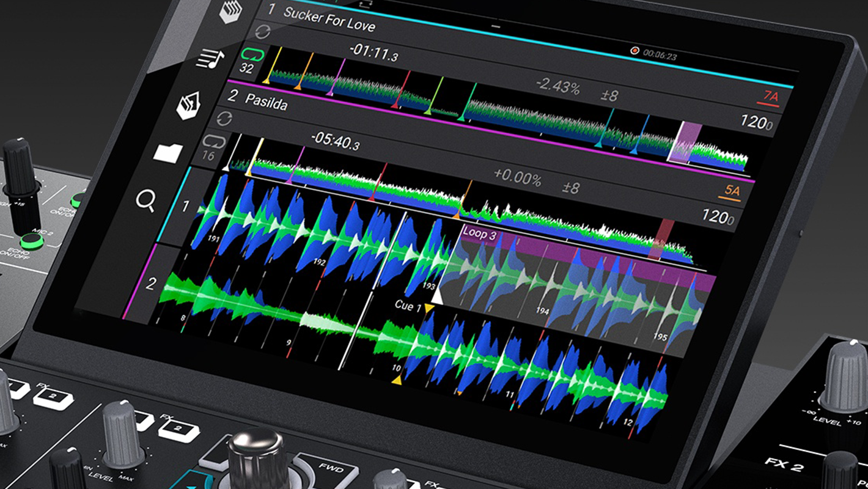Open the folder browser icon
This screenshot has height=489, width=868.
point(167,152)
